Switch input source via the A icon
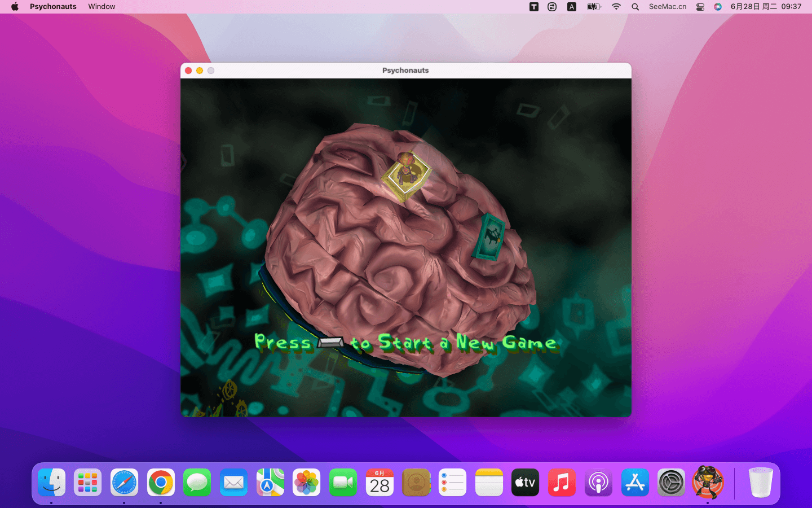812x508 pixels. pos(572,7)
